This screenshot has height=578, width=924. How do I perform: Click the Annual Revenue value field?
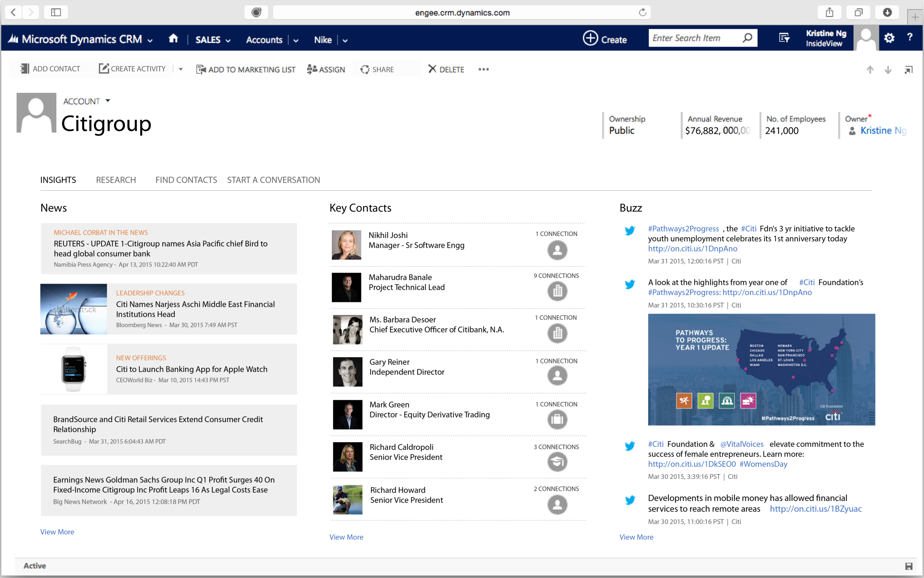click(718, 131)
